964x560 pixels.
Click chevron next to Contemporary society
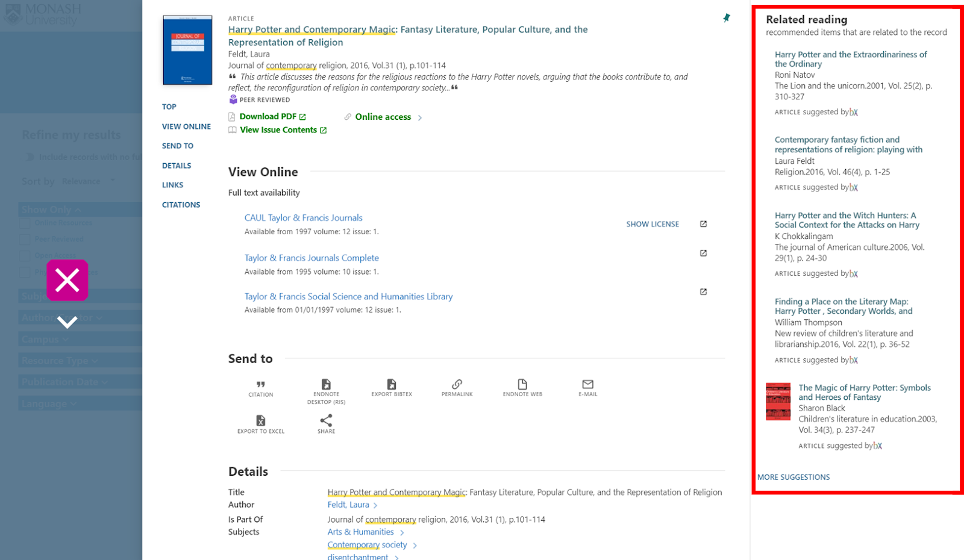point(415,545)
